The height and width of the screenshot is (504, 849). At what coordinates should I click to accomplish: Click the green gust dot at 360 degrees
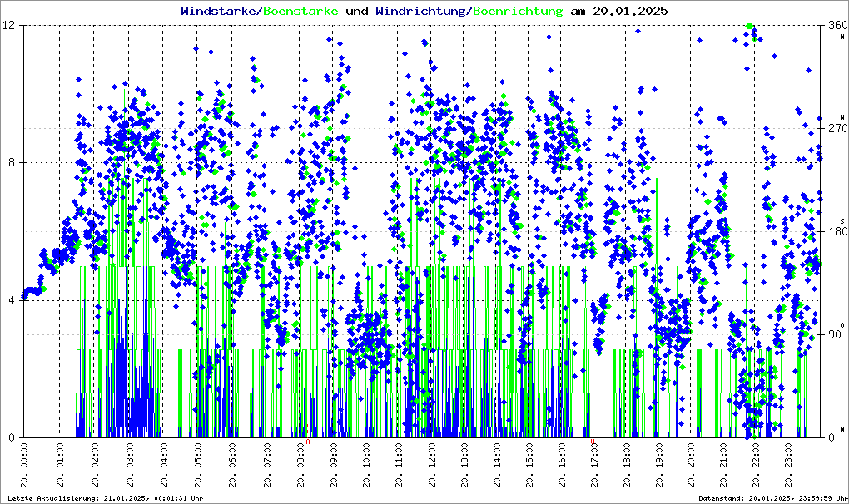[750, 27]
